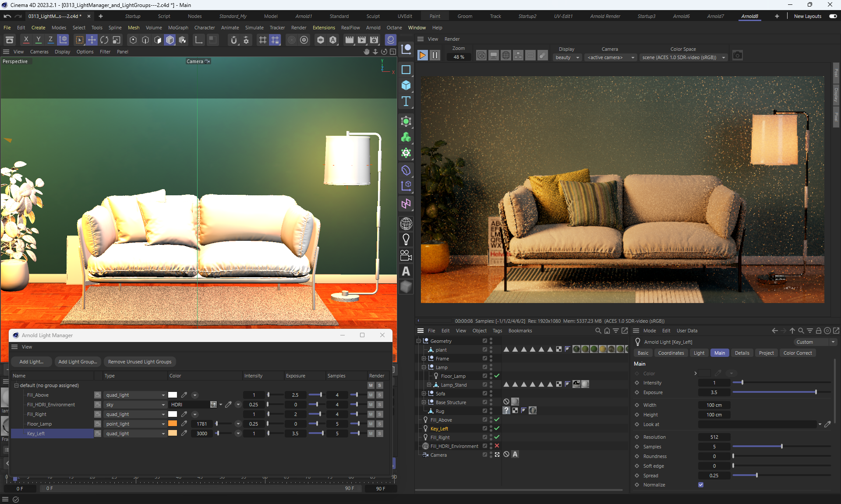Click the Rotate tool icon
841x504 pixels.
pyautogui.click(x=104, y=40)
